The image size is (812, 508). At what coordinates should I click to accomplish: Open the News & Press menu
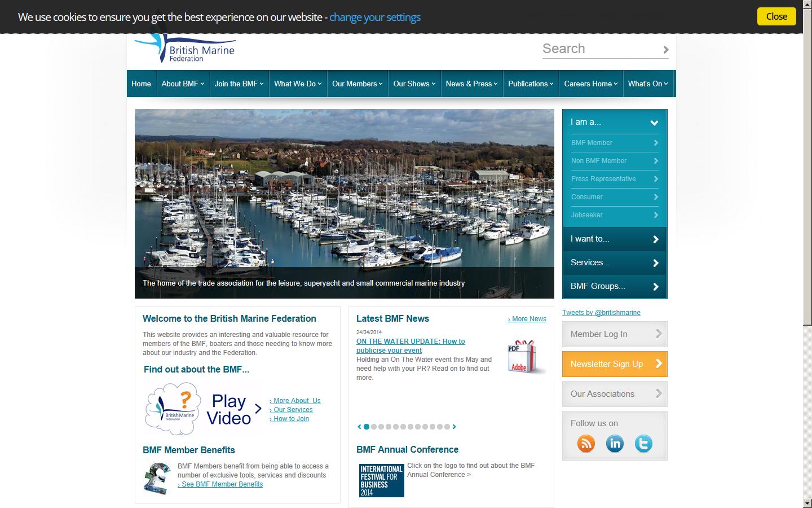tap(471, 84)
